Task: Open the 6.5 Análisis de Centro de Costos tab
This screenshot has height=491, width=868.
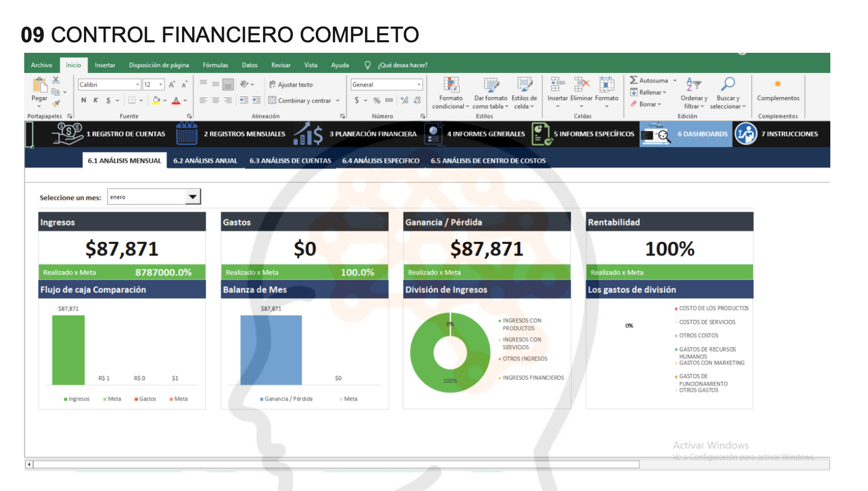Action: [488, 160]
